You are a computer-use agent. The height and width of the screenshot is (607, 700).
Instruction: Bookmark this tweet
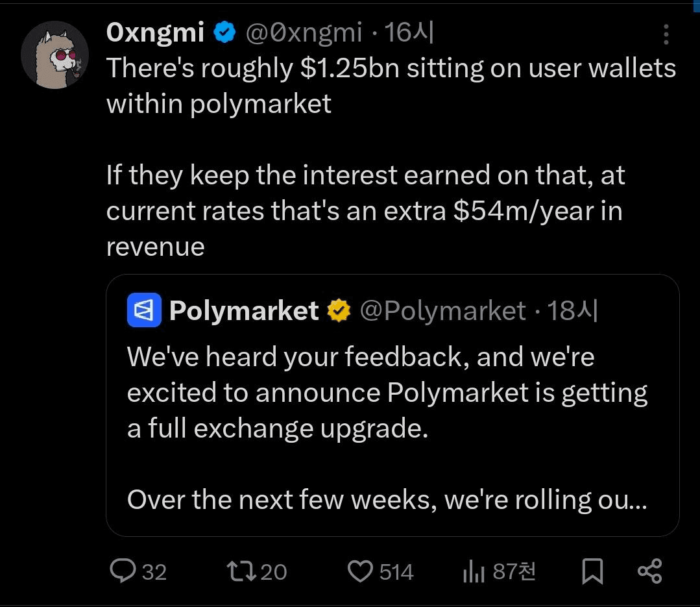coord(592,571)
